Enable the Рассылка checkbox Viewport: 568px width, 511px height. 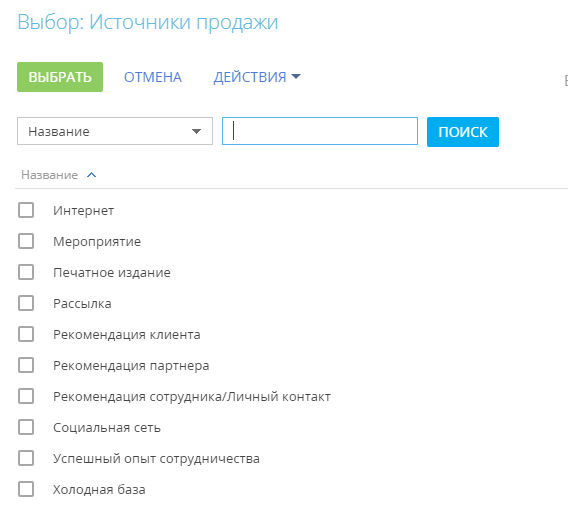tap(26, 303)
